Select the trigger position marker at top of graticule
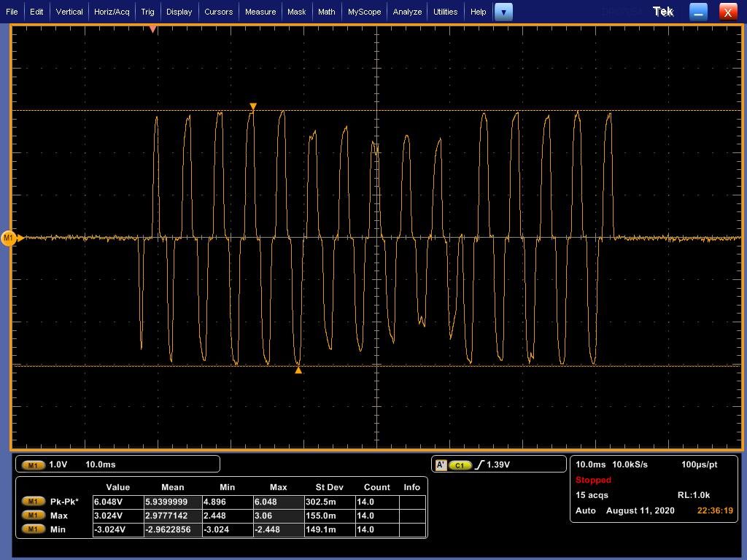Image resolution: width=747 pixels, height=560 pixels. (152, 29)
